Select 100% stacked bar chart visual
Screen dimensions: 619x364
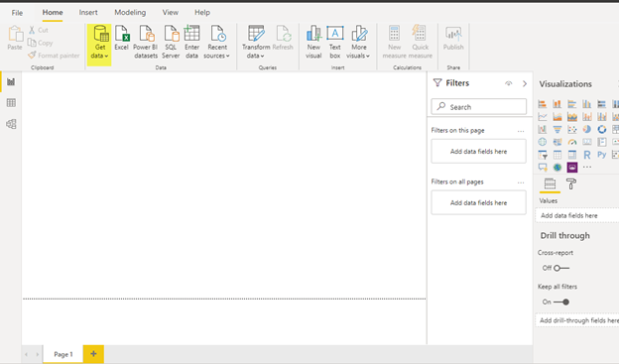pos(601,104)
